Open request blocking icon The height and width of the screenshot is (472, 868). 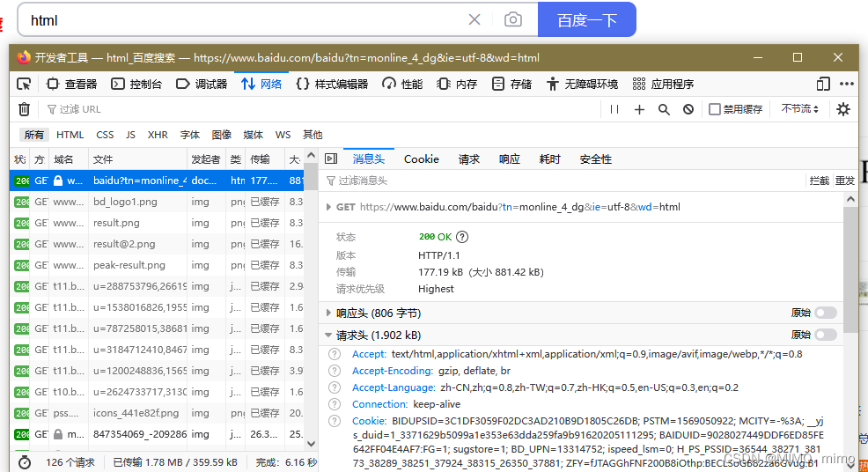click(x=688, y=110)
